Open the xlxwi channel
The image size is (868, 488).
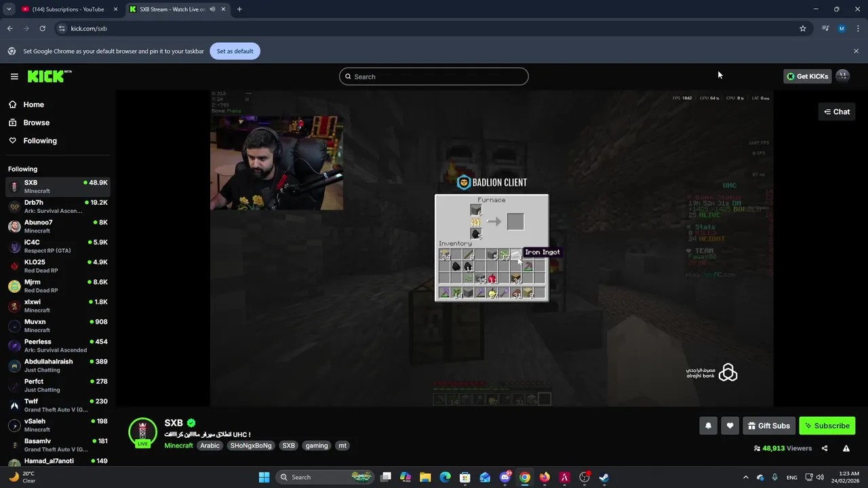tap(58, 306)
